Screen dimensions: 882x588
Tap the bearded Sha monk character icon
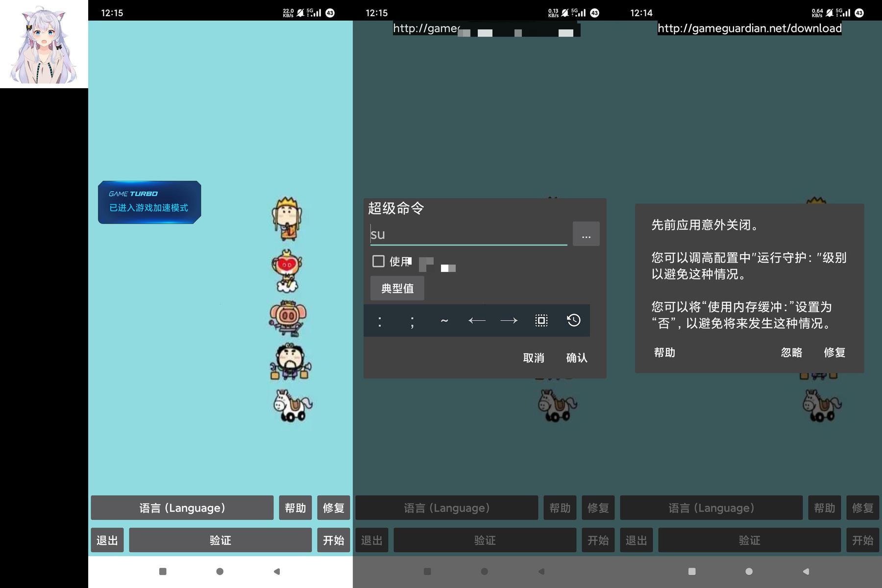[290, 362]
